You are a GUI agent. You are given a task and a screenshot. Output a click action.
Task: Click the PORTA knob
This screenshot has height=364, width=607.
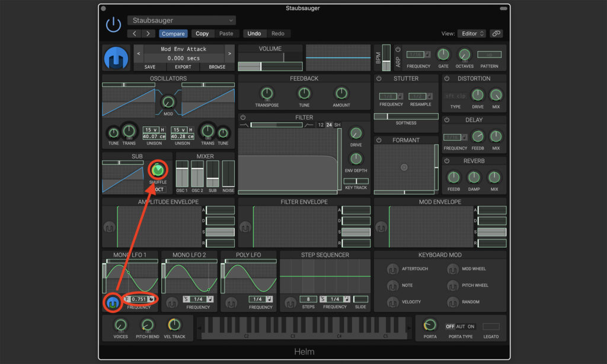430,325
